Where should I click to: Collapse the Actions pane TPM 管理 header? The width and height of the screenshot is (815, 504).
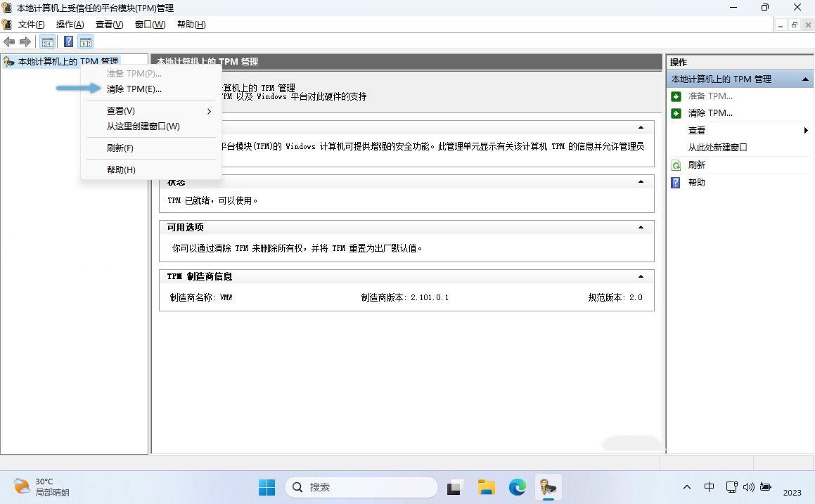805,79
